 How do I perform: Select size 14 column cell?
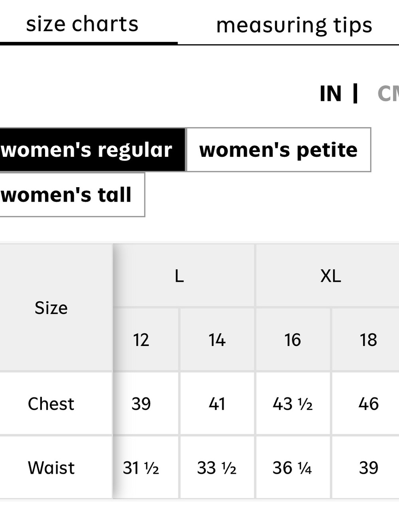pos(217,340)
